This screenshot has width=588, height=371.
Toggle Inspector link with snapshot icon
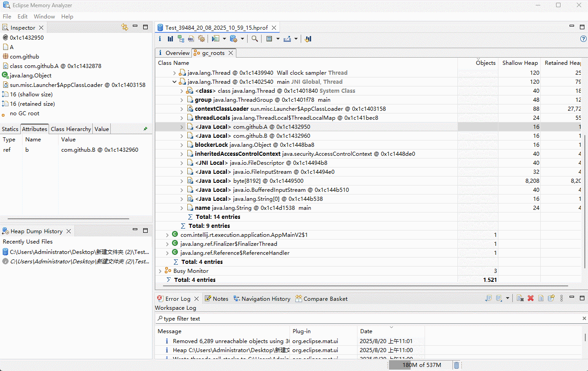(x=125, y=27)
